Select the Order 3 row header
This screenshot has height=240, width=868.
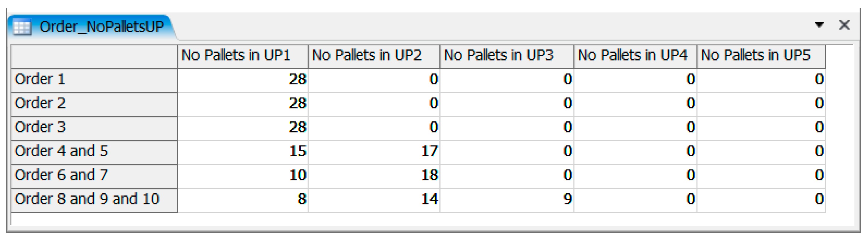point(94,128)
